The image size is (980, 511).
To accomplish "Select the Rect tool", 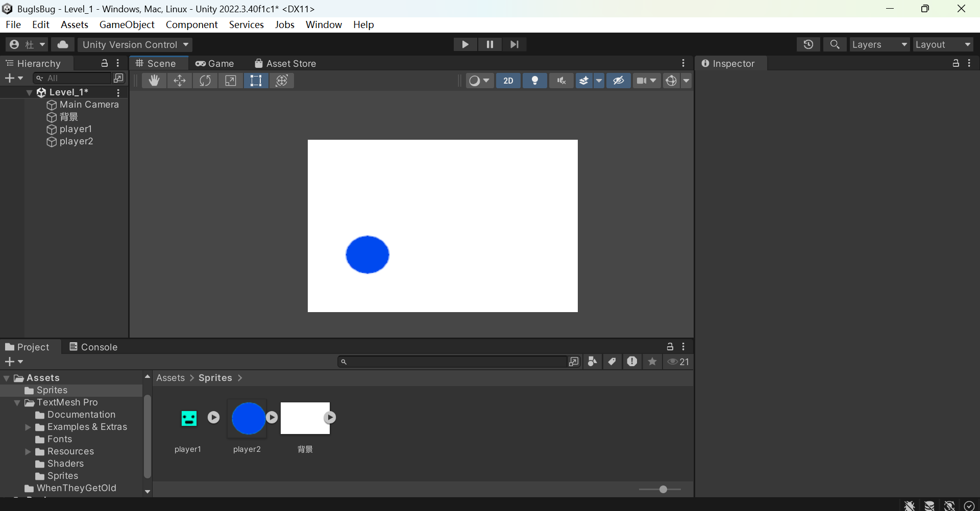I will click(x=256, y=81).
